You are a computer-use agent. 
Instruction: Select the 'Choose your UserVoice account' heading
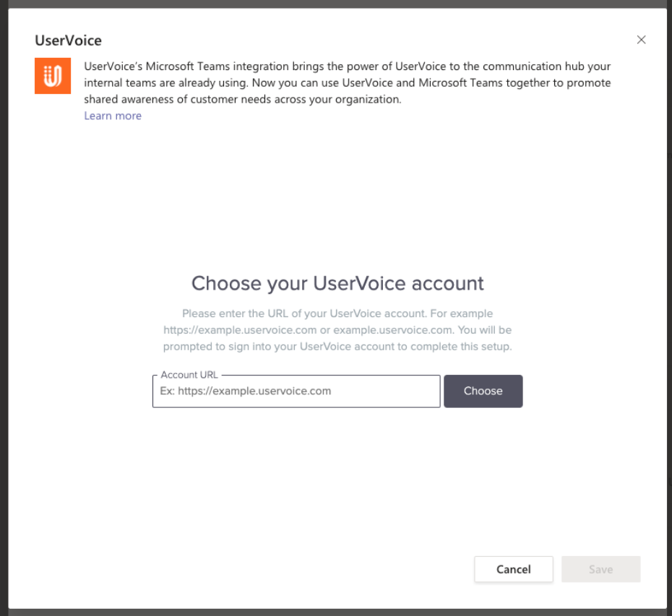point(337,283)
